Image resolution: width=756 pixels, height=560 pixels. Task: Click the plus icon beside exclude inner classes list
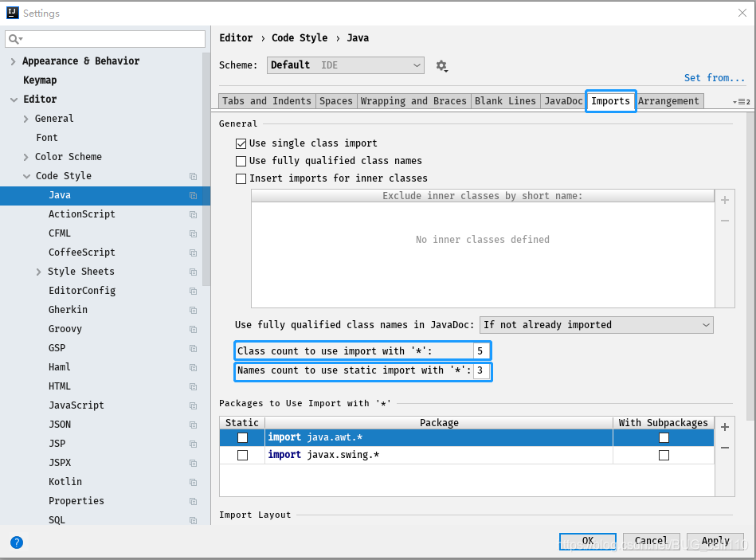coord(724,199)
